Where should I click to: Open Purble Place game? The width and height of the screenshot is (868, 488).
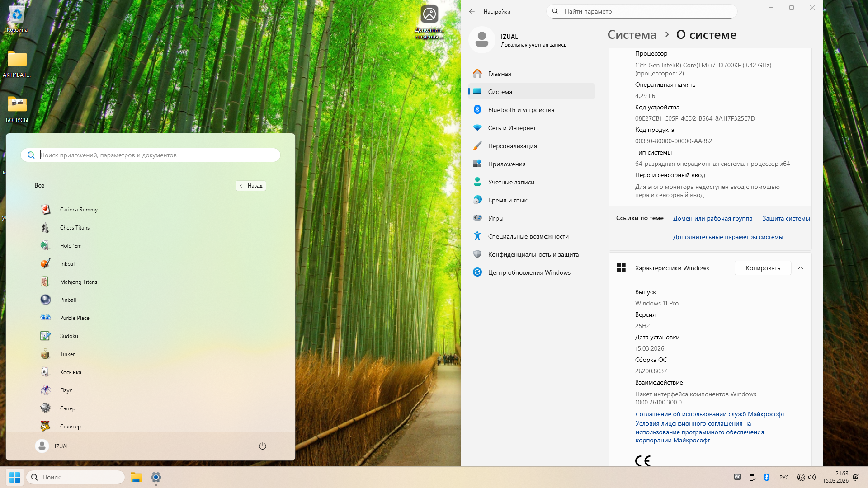coord(74,318)
